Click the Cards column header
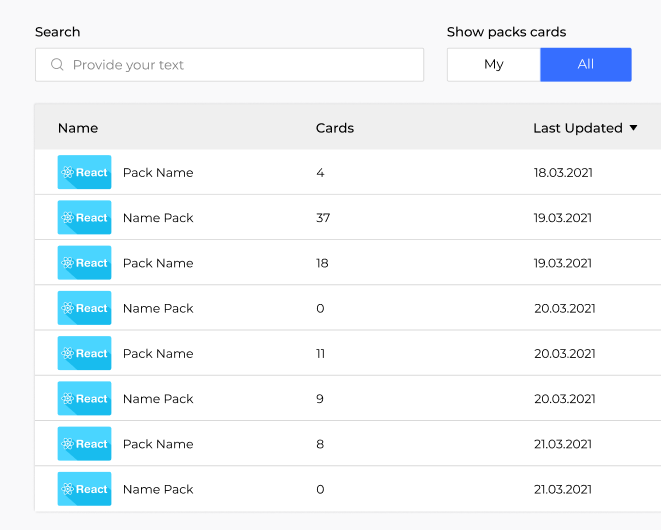The image size is (661, 530). (x=335, y=128)
